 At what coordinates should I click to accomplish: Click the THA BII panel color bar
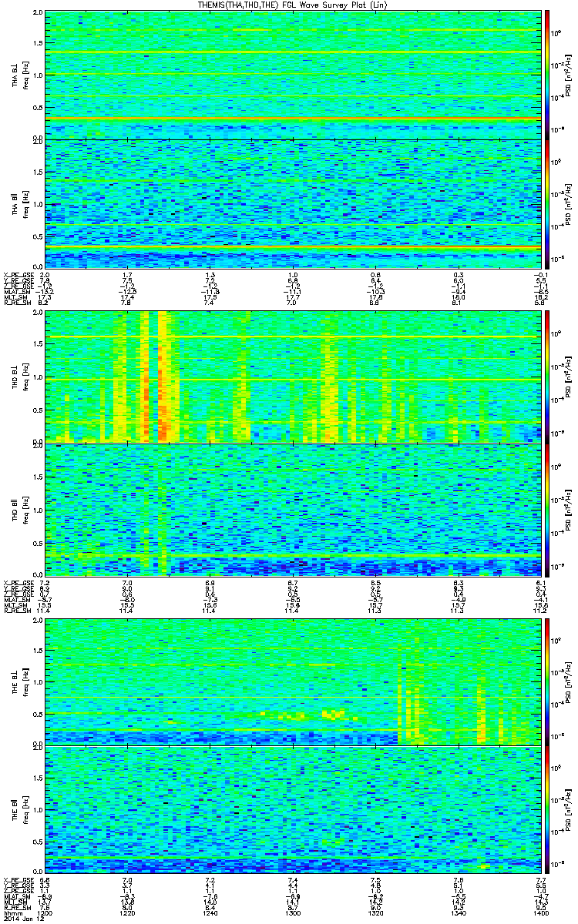coord(546,204)
